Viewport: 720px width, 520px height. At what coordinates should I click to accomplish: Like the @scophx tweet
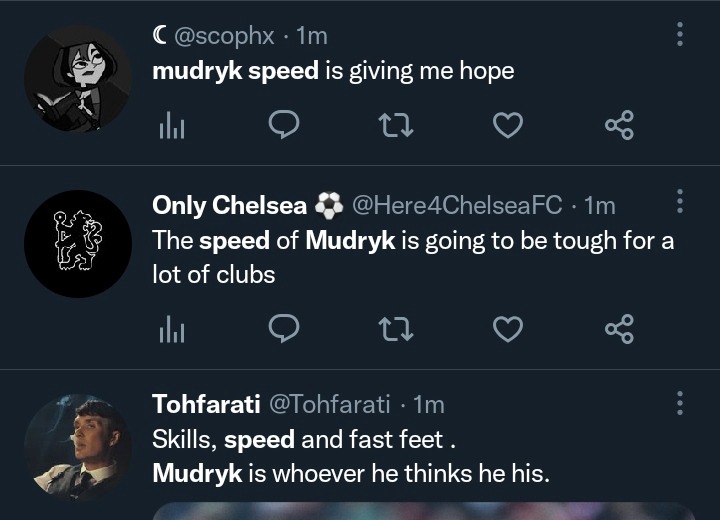click(x=508, y=125)
